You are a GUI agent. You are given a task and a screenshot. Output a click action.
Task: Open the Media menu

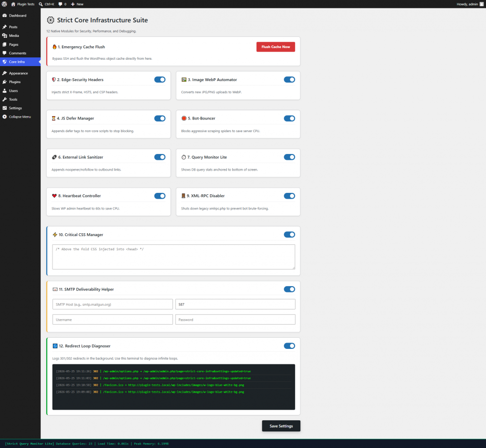tap(20, 35)
